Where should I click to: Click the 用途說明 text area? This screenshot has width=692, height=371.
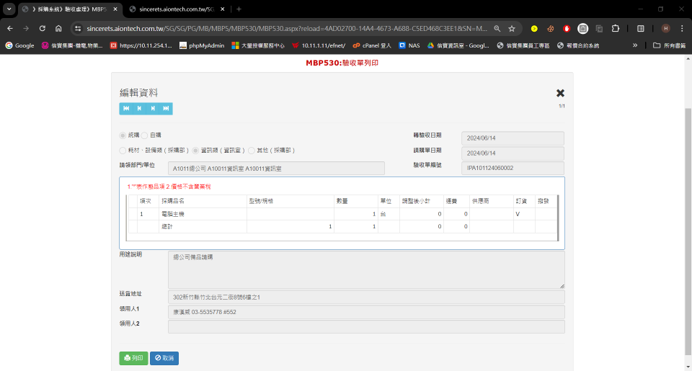(x=366, y=270)
